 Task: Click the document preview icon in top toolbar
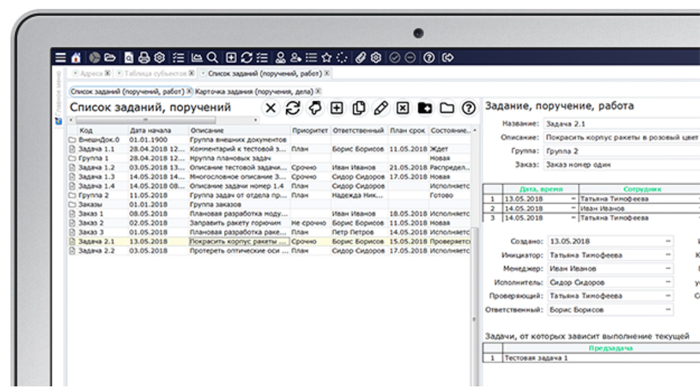coord(129,58)
